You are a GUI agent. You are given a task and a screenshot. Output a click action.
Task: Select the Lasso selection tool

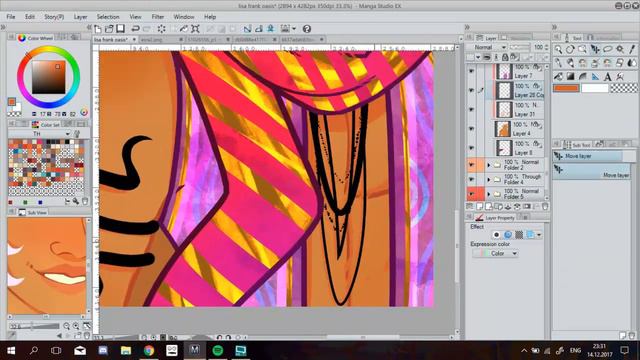[608, 49]
